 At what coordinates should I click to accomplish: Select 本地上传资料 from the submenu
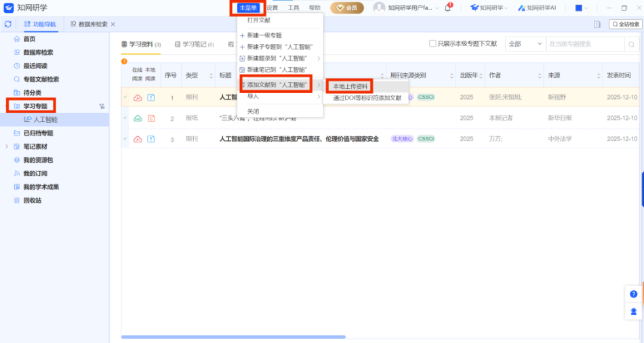350,87
